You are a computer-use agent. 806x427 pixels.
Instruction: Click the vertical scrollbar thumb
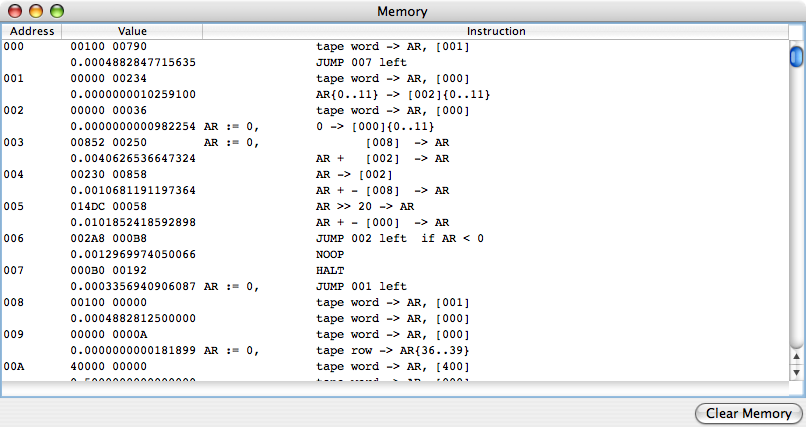[x=796, y=56]
